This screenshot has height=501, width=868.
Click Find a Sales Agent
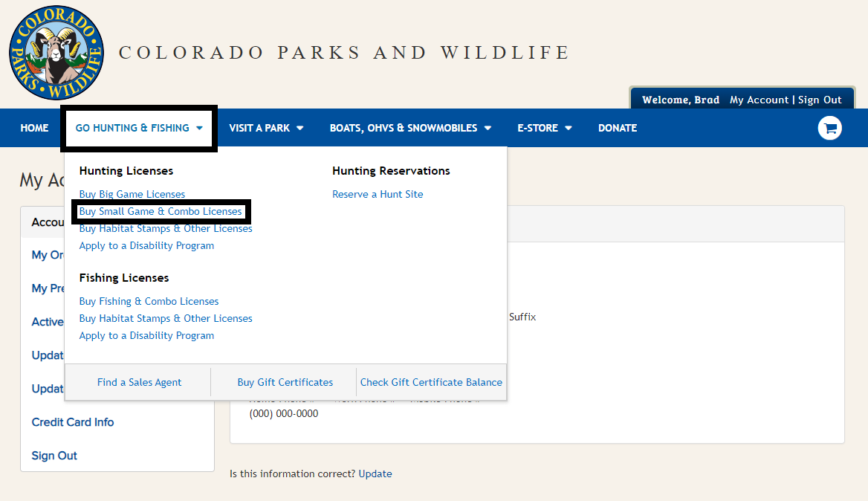[139, 382]
